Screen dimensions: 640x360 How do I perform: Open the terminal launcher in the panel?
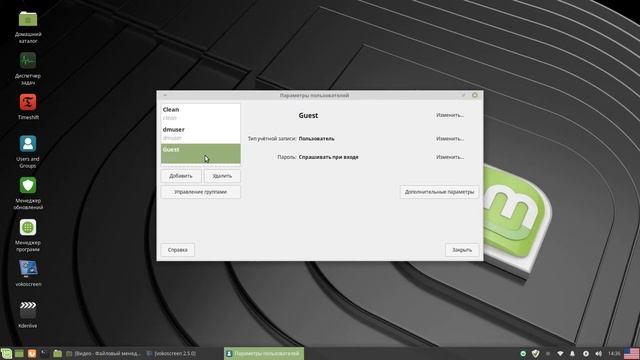pyautogui.click(x=44, y=353)
